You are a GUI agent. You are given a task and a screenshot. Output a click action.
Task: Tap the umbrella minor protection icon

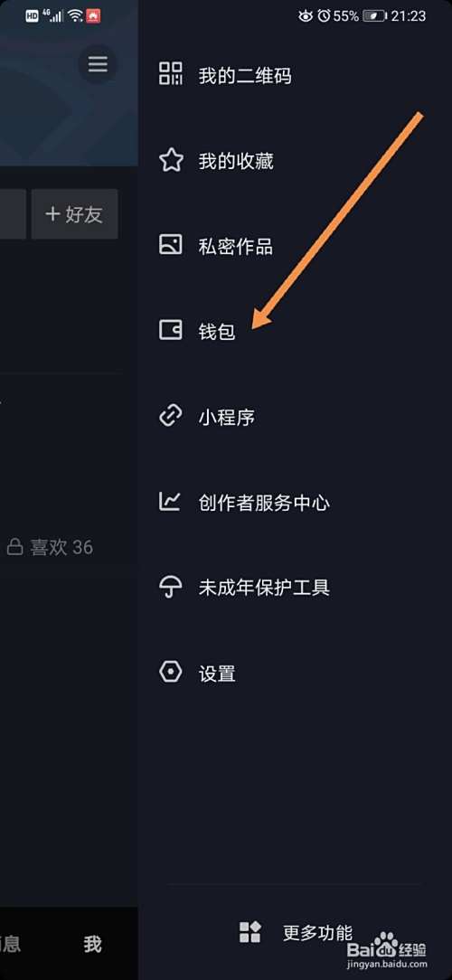[x=171, y=587]
